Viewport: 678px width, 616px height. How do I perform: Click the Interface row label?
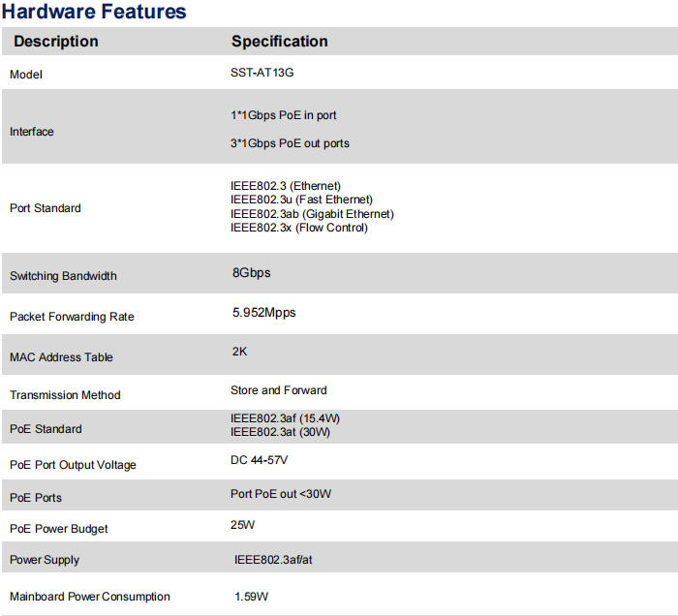tap(32, 132)
